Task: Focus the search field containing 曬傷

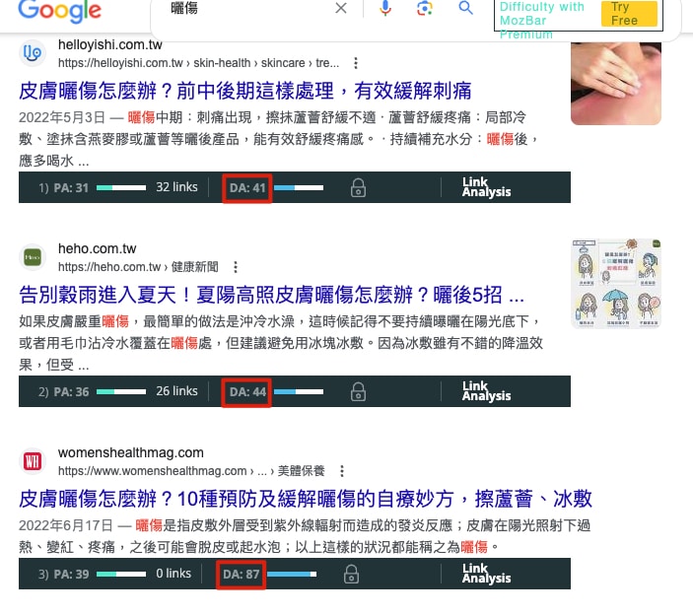Action: click(x=247, y=8)
